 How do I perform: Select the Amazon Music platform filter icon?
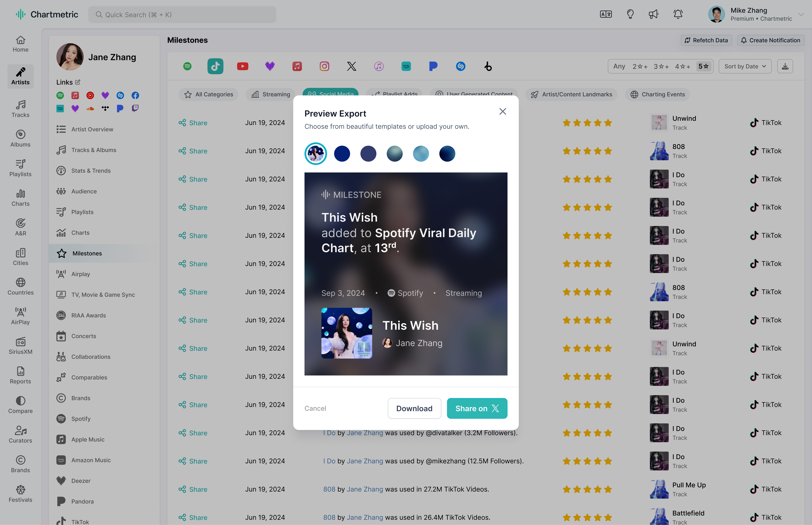406,66
